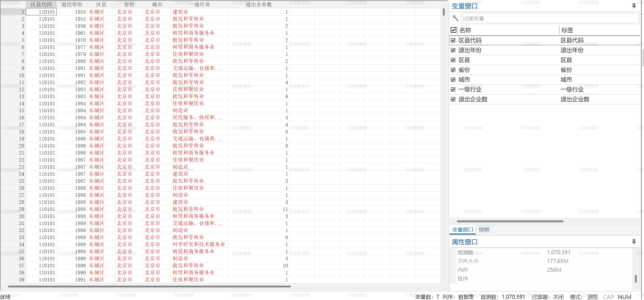
Task: Uncheck the 一级行业 variable checkbox
Action: 453,89
